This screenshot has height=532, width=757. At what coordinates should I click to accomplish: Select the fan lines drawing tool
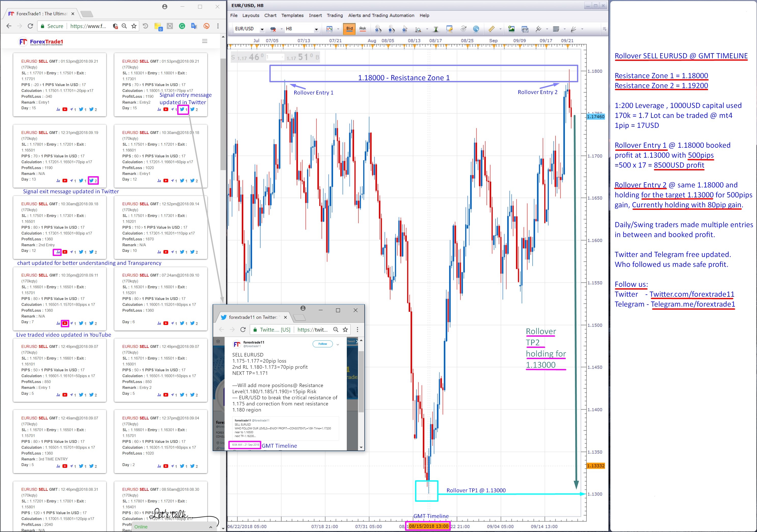point(574,29)
